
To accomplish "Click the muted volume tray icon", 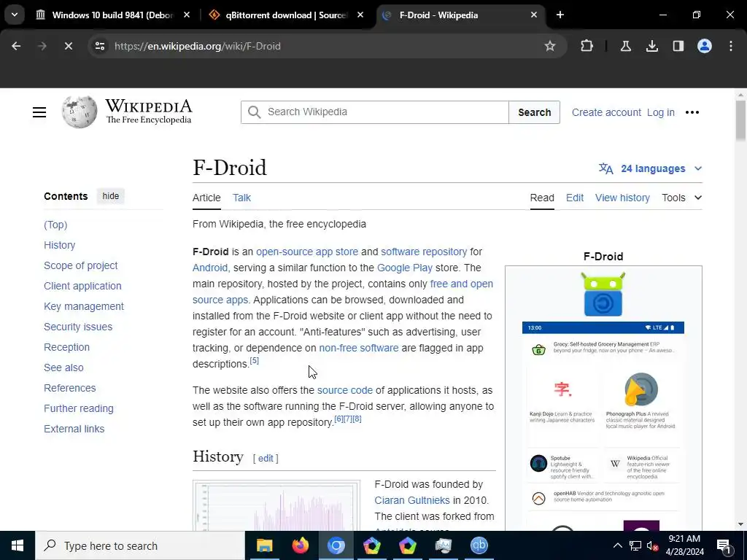I will coord(652,546).
